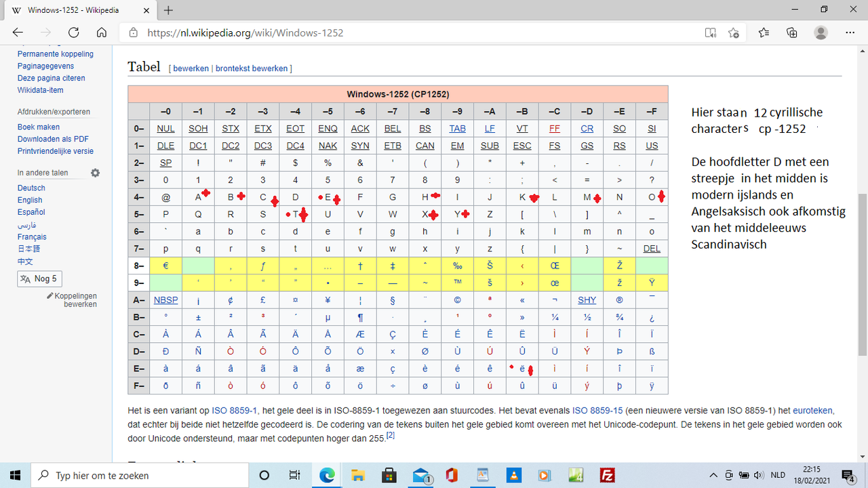Click the 'euroteken' link
The width and height of the screenshot is (868, 488).
[x=813, y=411]
